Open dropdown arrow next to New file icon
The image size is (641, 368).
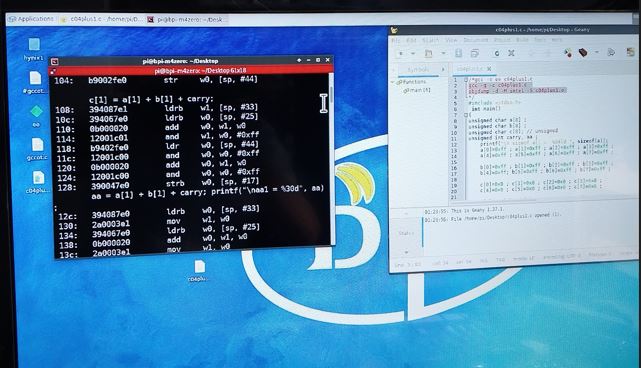pyautogui.click(x=413, y=54)
